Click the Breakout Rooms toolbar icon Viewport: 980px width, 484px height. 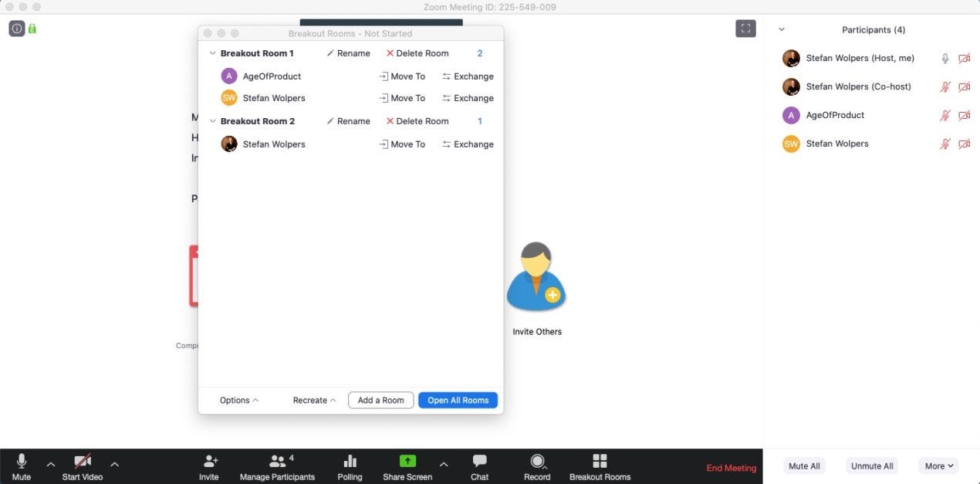(x=600, y=461)
